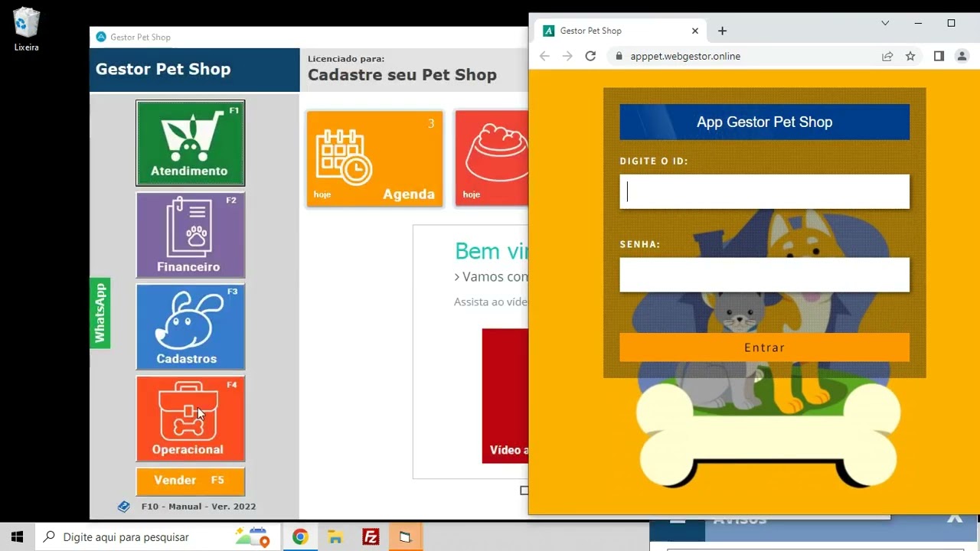Open the Cadastros dog tile
Viewport: 980px width, 551px height.
tap(191, 327)
